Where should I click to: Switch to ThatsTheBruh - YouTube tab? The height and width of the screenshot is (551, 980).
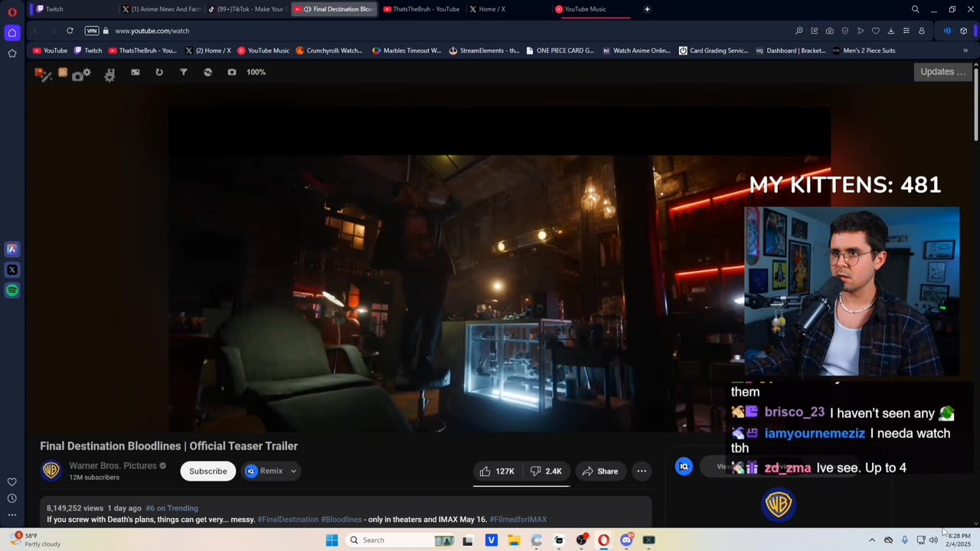421,9
